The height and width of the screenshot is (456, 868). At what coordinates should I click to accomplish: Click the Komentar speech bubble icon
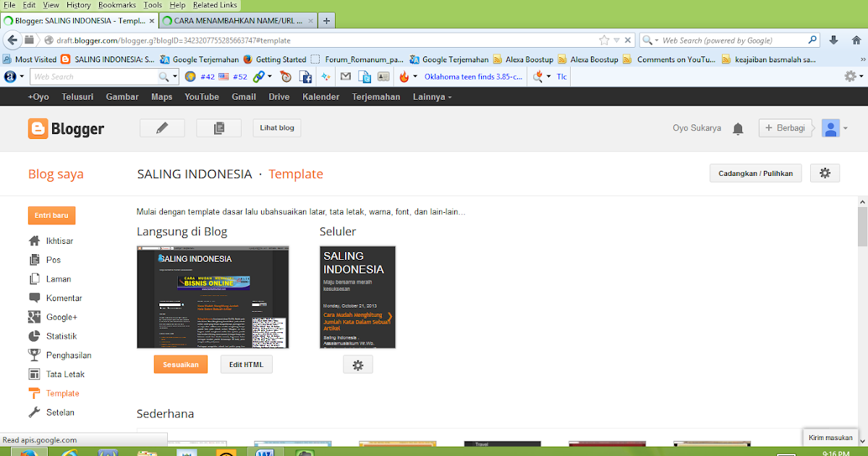coord(34,298)
